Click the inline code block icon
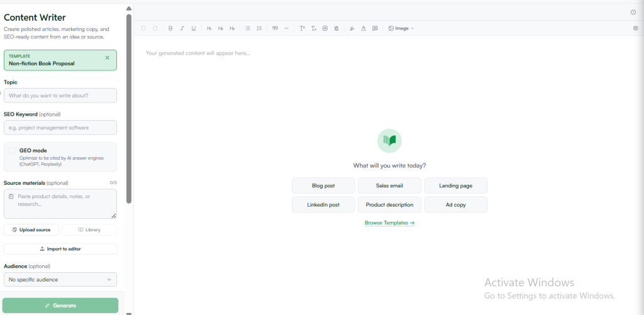644x315 pixels. pyautogui.click(x=325, y=28)
